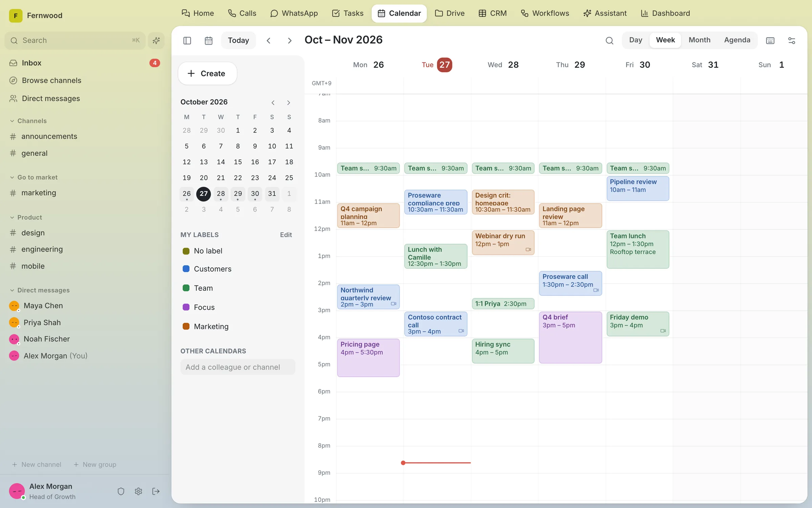Screen dimensions: 812x508
Task: Click the sign out icon
Action: [156, 491]
